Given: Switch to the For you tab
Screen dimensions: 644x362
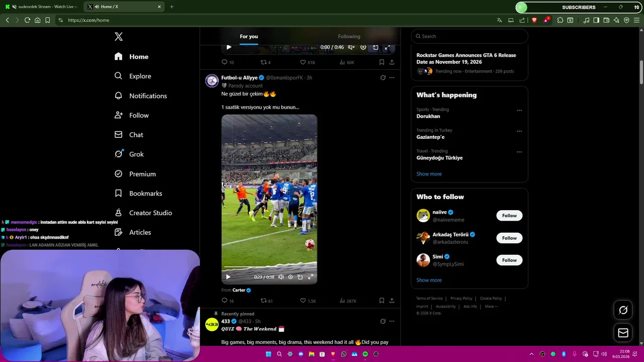Looking at the screenshot, I should [249, 36].
